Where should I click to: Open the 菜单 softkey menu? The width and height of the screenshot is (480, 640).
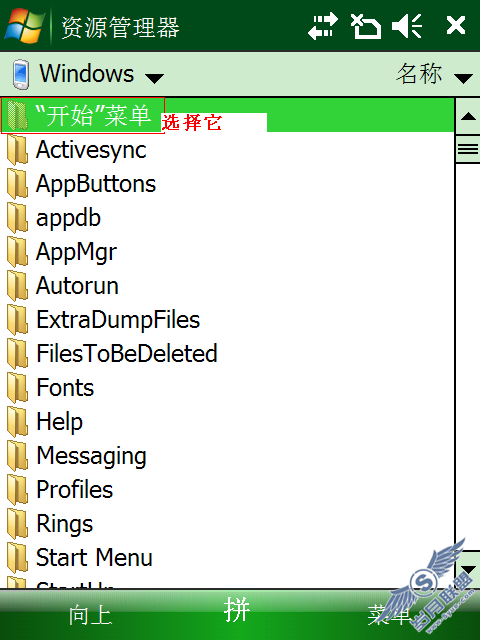[x=388, y=615]
